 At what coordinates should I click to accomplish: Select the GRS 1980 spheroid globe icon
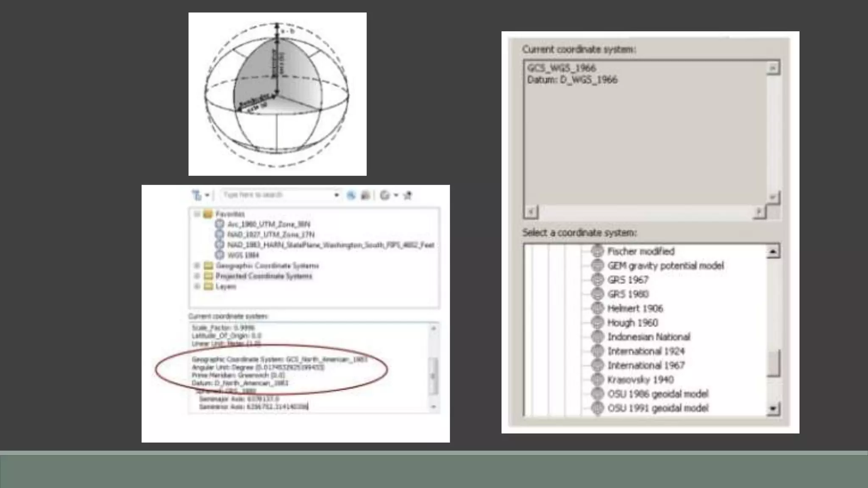pyautogui.click(x=597, y=294)
